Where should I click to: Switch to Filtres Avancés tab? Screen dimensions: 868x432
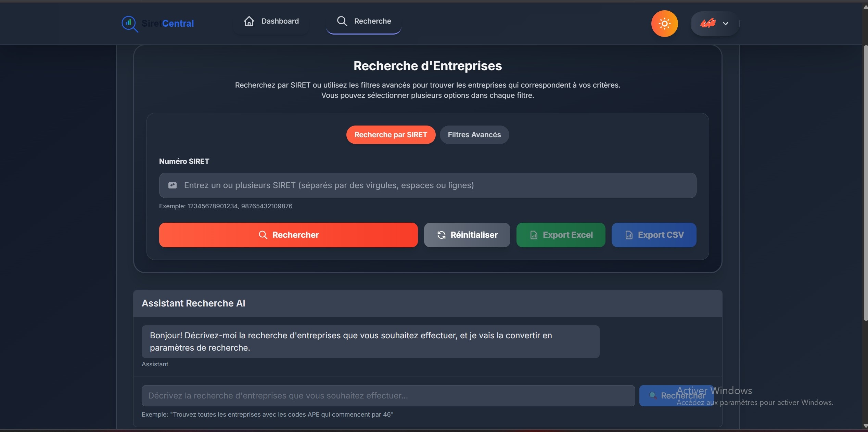pyautogui.click(x=474, y=135)
